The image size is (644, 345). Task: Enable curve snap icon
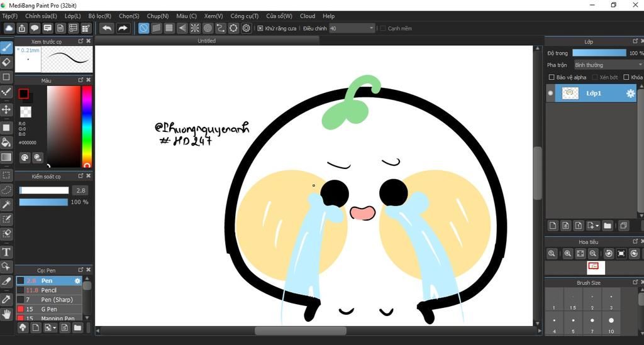click(221, 28)
